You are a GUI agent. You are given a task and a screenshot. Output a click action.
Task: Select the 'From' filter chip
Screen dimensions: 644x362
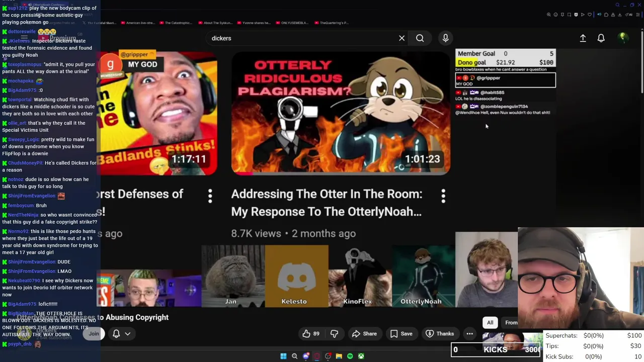pyautogui.click(x=511, y=322)
